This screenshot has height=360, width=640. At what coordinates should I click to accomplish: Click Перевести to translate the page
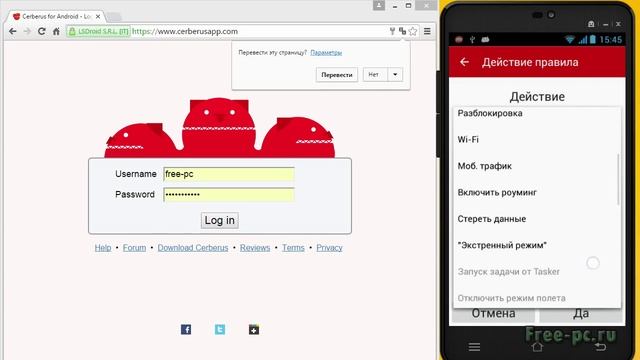point(337,75)
